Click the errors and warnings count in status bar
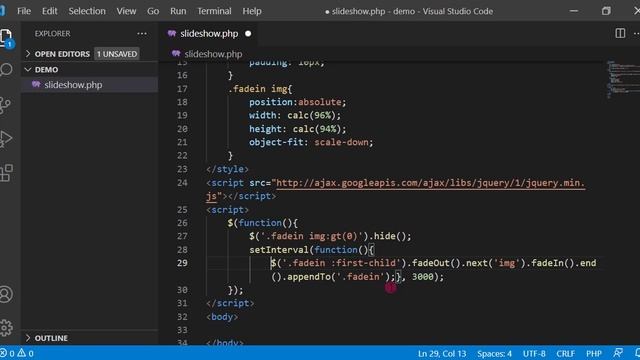Screen dimensions: 640x360 pyautogui.click(x=17, y=353)
